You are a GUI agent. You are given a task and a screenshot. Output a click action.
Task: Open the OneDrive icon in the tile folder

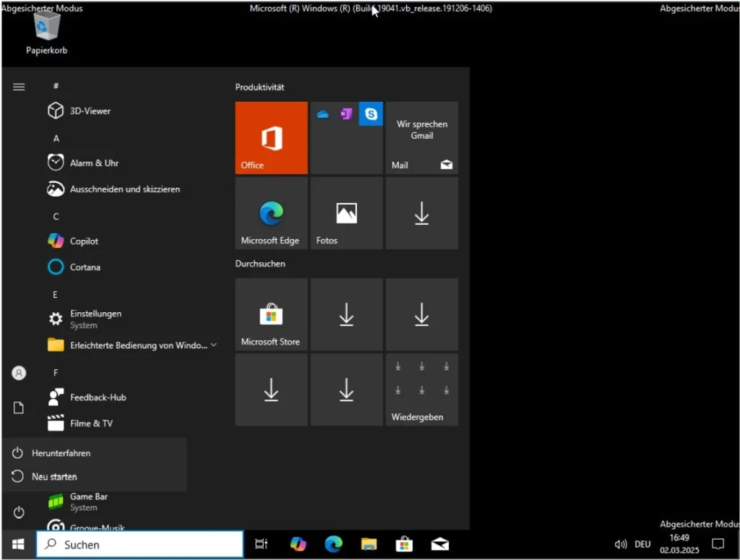coord(323,113)
